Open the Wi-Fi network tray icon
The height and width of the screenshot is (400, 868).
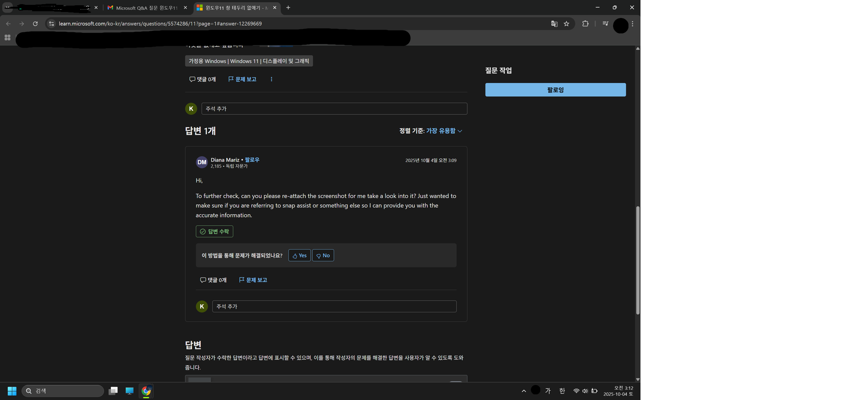tap(576, 391)
